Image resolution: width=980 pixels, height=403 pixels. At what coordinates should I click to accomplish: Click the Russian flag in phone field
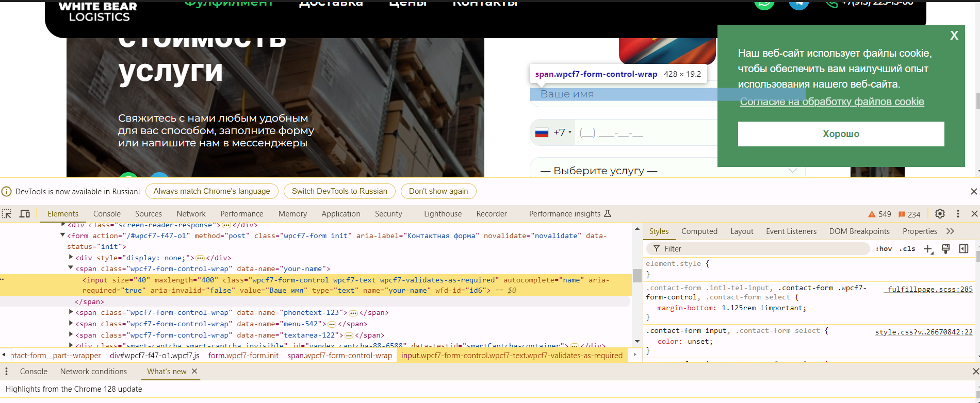[x=542, y=133]
